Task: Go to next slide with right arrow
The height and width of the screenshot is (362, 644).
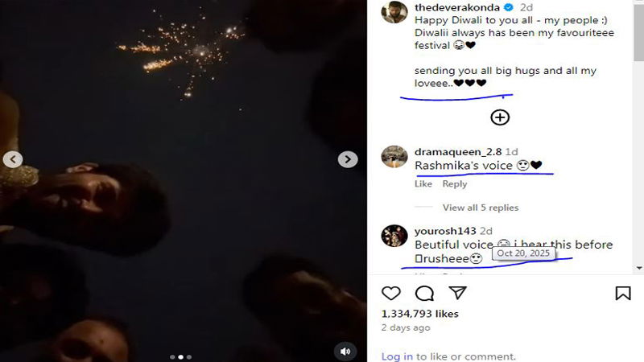Action: coord(348,159)
